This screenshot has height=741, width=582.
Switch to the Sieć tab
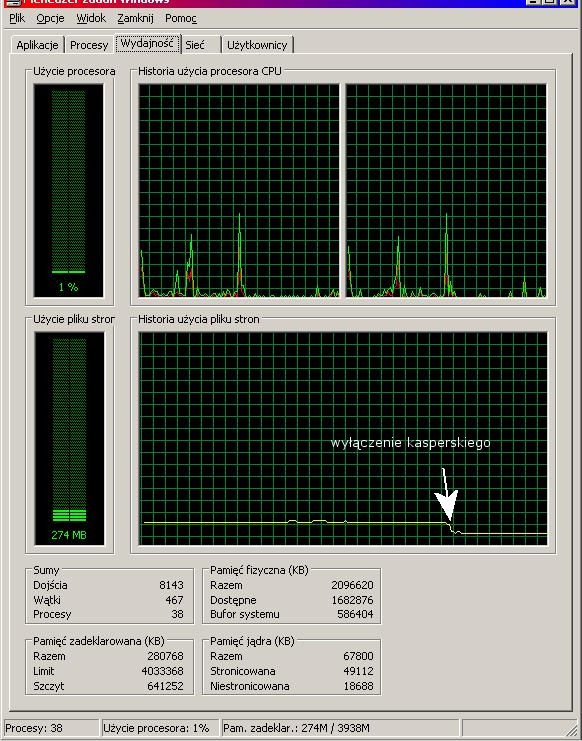(x=201, y=45)
